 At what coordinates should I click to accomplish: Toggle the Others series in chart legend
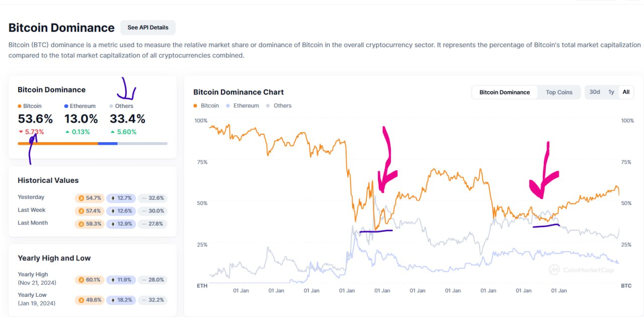coord(279,105)
